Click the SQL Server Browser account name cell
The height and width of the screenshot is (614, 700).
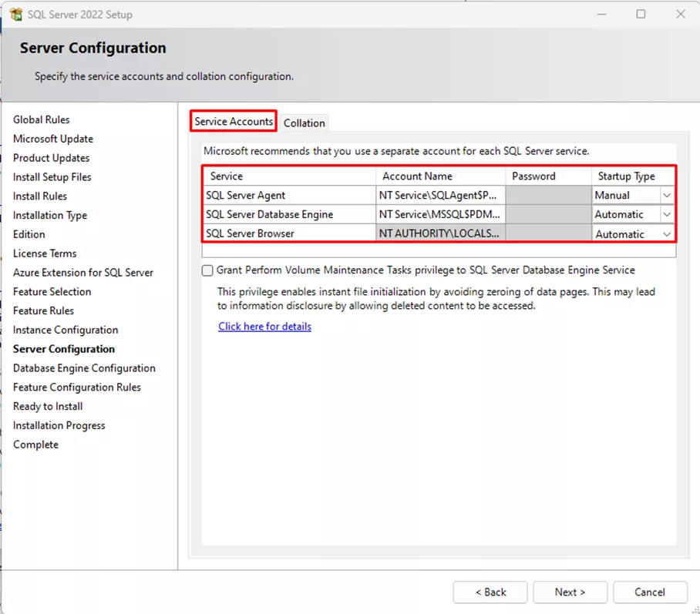(441, 233)
